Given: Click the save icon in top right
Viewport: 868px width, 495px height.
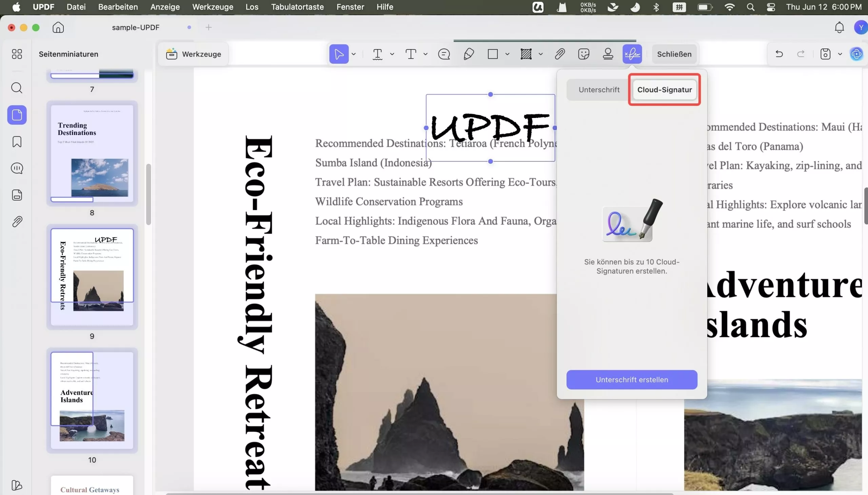Looking at the screenshot, I should click(825, 54).
